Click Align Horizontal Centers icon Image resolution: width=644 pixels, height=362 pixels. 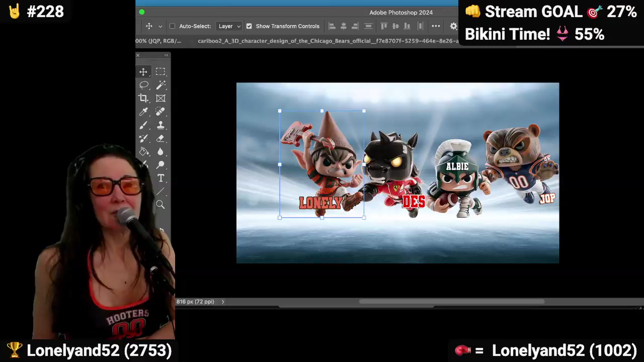pyautogui.click(x=343, y=26)
